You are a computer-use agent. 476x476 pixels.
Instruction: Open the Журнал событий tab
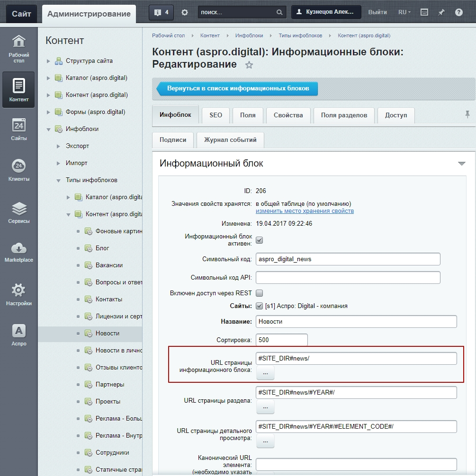(x=230, y=140)
